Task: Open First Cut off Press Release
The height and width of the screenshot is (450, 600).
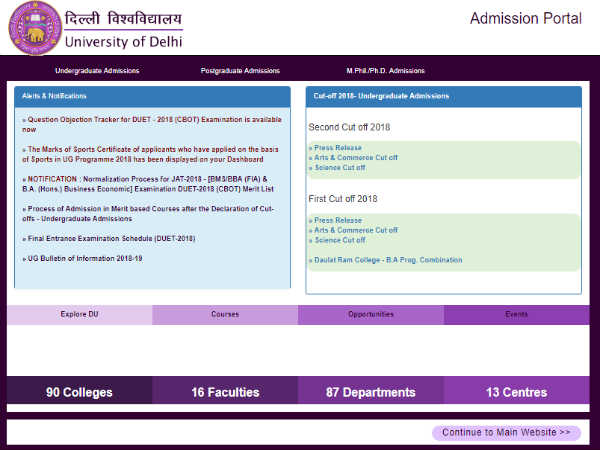Action: [x=335, y=220]
